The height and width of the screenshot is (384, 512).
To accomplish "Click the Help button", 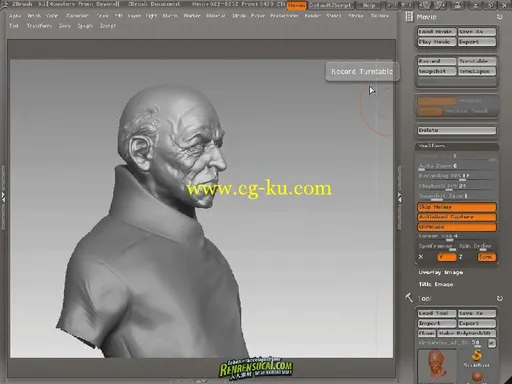I will point(369,5).
